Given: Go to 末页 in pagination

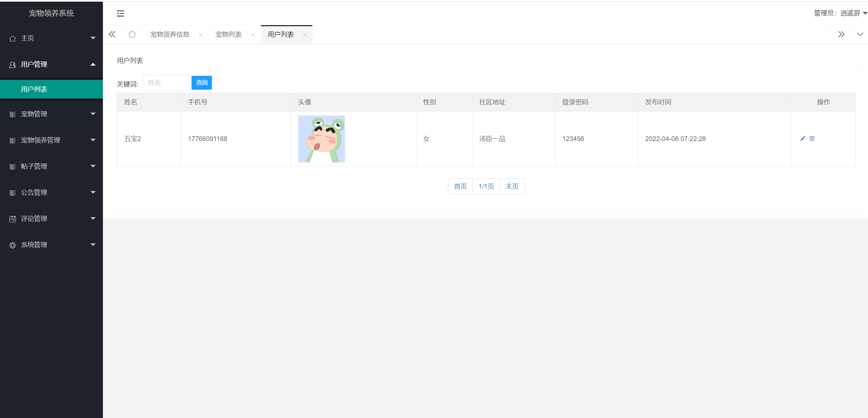Looking at the screenshot, I should point(512,186).
